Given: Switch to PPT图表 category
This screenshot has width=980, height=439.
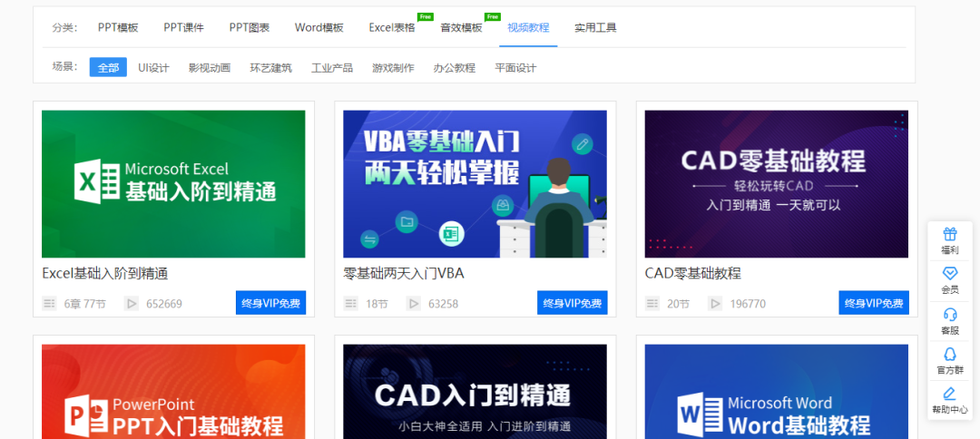Looking at the screenshot, I should click(250, 27).
